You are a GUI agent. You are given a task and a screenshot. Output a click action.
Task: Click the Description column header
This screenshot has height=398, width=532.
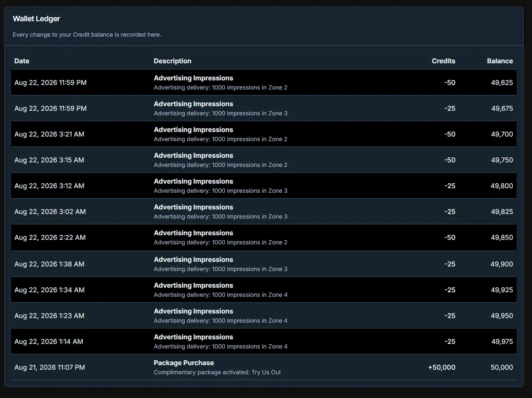coord(172,61)
